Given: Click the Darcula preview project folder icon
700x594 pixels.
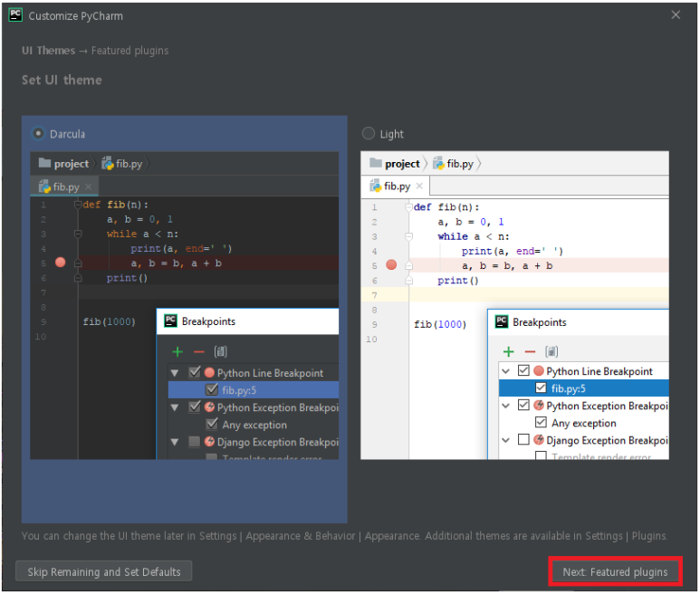Looking at the screenshot, I should (44, 163).
